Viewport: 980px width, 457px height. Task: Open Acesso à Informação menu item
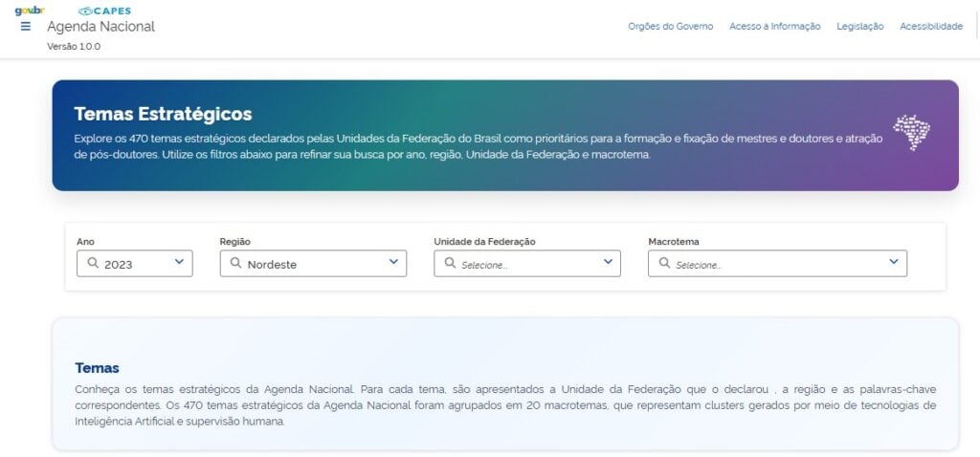[774, 27]
